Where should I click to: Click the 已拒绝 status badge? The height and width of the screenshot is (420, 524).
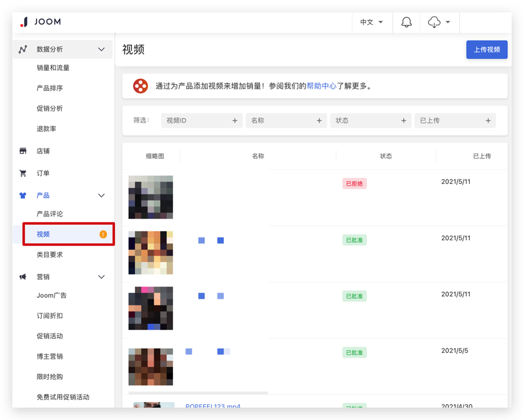click(x=354, y=184)
